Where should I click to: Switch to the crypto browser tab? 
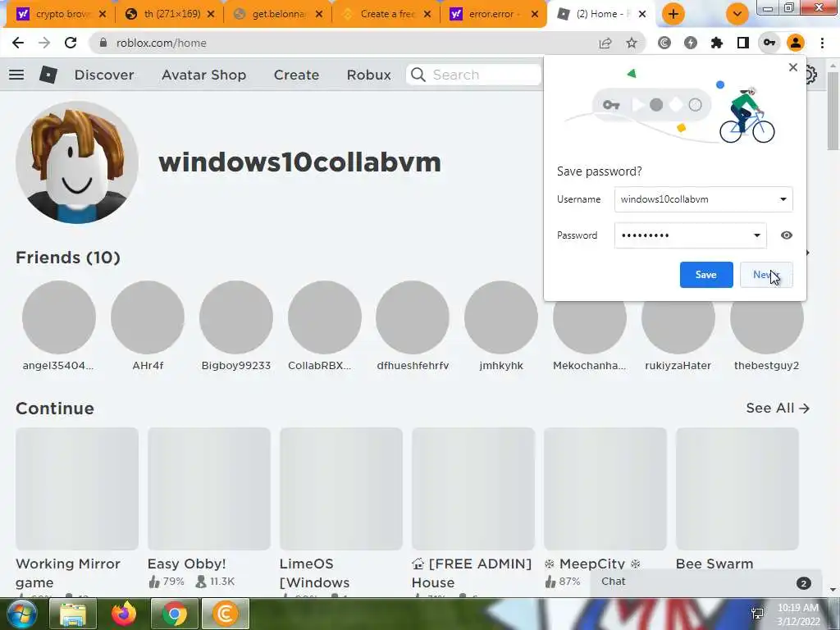pyautogui.click(x=61, y=14)
